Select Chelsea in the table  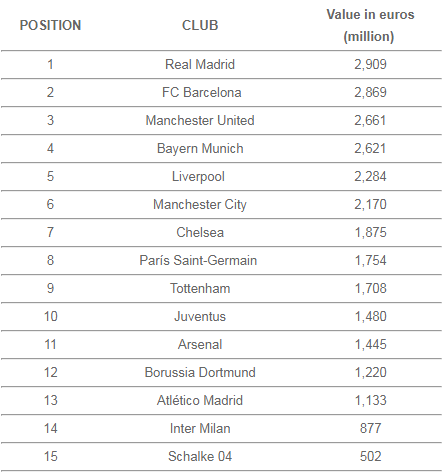200,232
